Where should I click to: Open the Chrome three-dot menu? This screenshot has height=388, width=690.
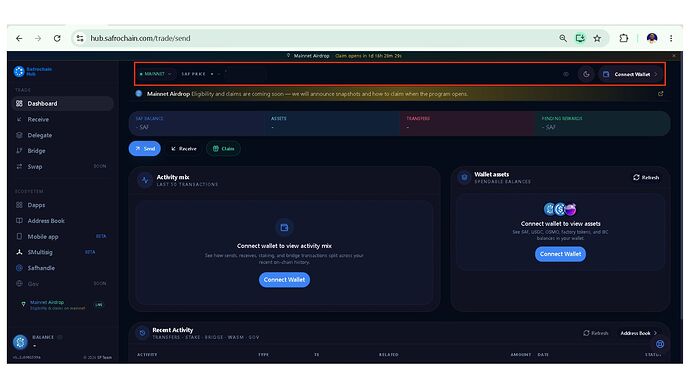point(671,38)
